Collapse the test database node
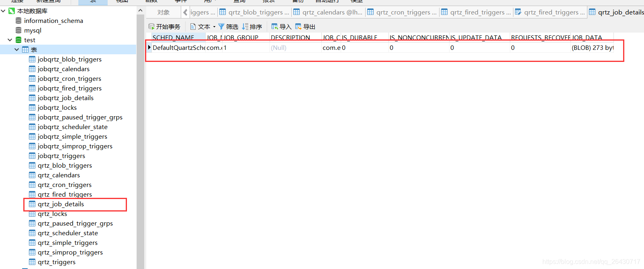The image size is (644, 269). point(10,40)
